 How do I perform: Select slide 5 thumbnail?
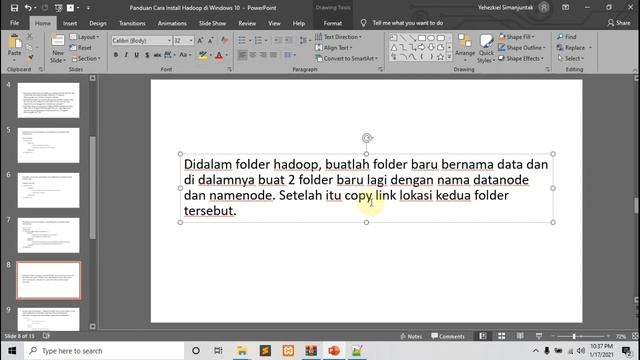(49, 145)
